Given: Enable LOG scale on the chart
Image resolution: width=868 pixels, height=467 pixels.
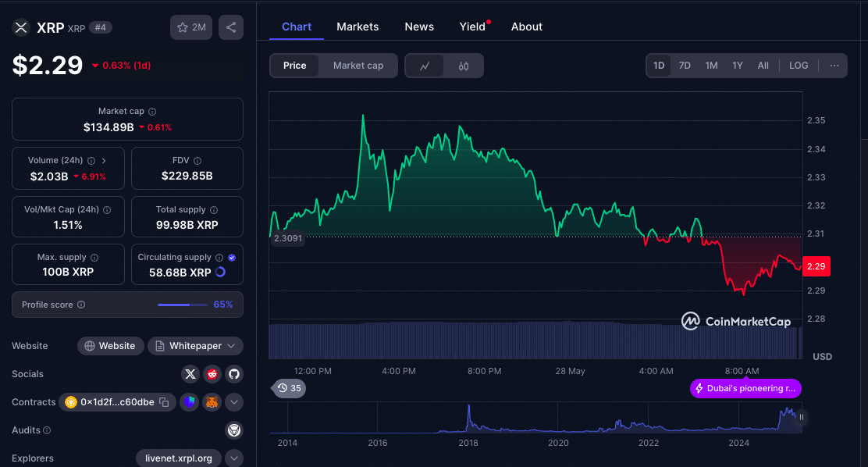Looking at the screenshot, I should [x=799, y=66].
